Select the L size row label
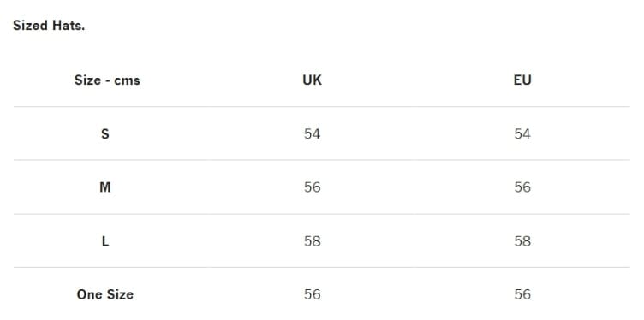The width and height of the screenshot is (644, 320). 105,241
